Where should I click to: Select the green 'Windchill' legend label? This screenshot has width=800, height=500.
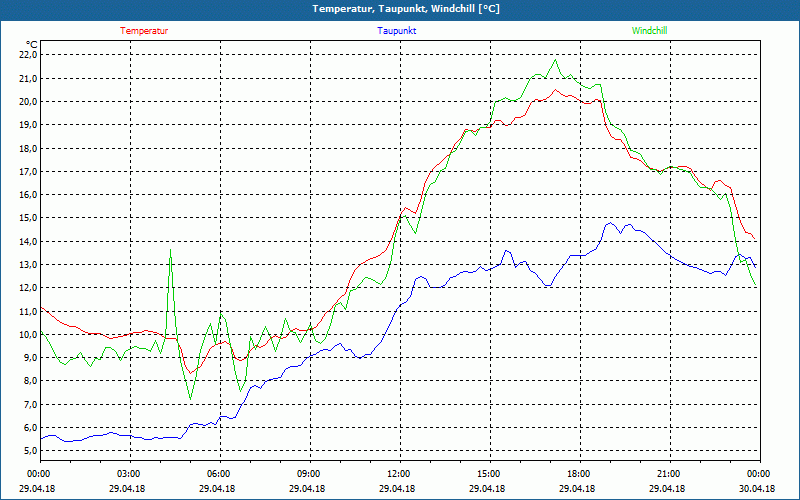649,31
